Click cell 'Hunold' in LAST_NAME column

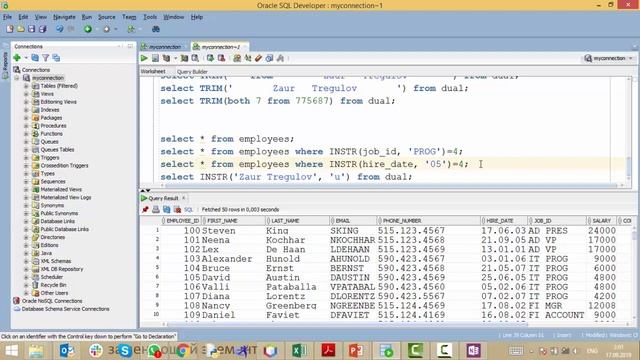click(x=283, y=259)
